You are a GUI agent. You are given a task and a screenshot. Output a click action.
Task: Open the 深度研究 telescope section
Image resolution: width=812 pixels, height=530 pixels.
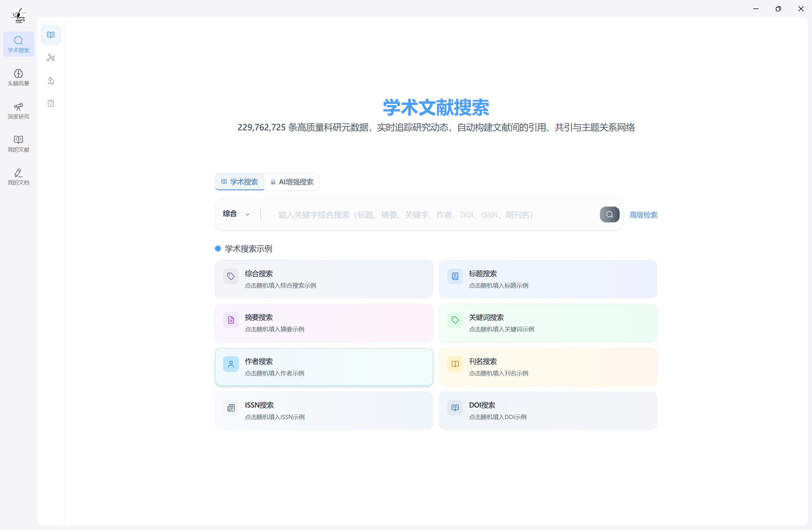pyautogui.click(x=18, y=111)
